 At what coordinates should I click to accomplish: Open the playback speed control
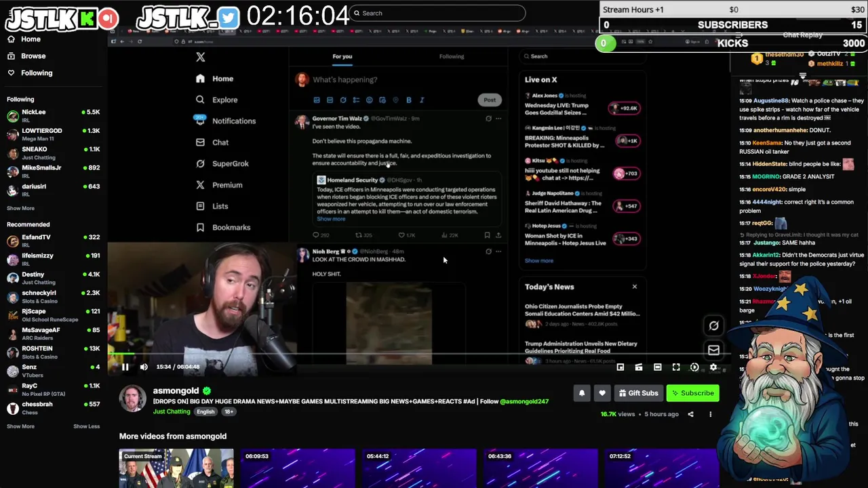(694, 367)
